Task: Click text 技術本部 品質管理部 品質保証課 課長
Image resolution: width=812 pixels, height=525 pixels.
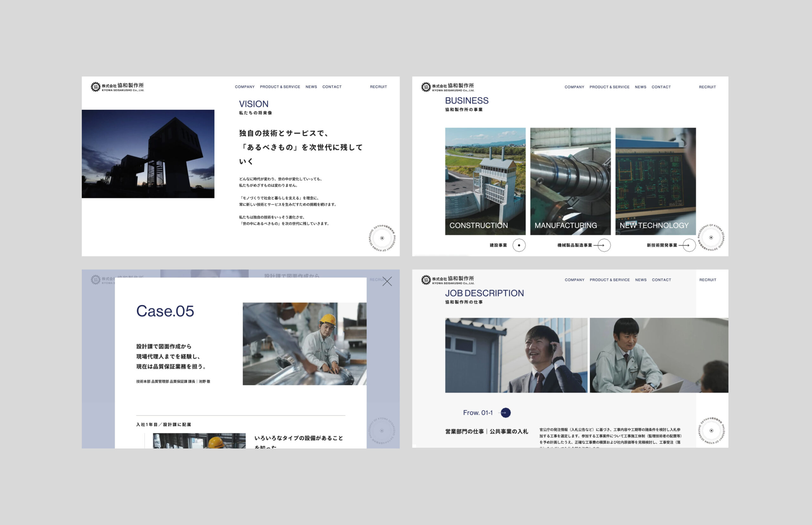Action: [x=166, y=382]
